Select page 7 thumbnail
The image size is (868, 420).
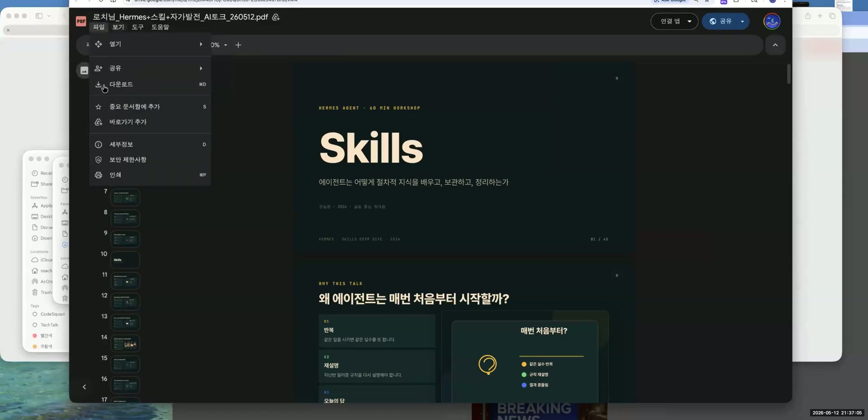[125, 198]
